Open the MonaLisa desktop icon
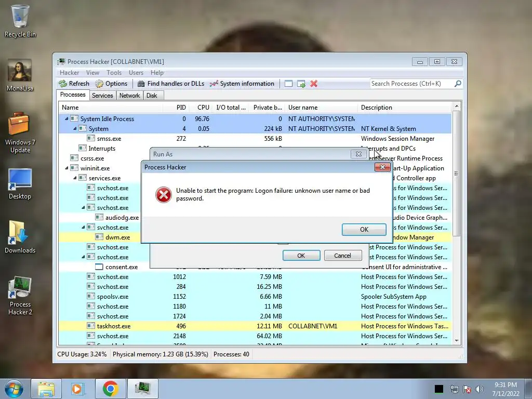Image resolution: width=532 pixels, height=399 pixels. tap(20, 75)
